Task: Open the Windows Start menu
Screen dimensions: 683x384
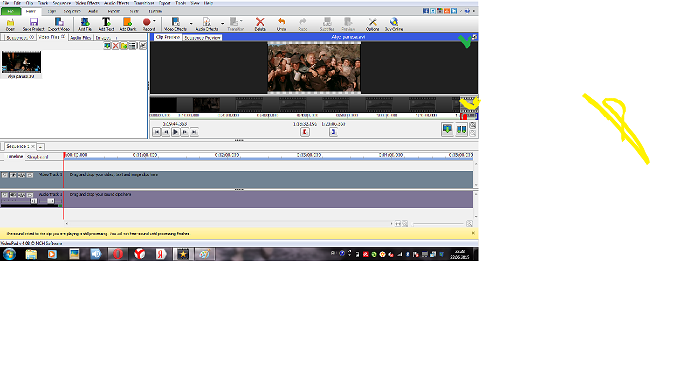Action: (x=9, y=254)
